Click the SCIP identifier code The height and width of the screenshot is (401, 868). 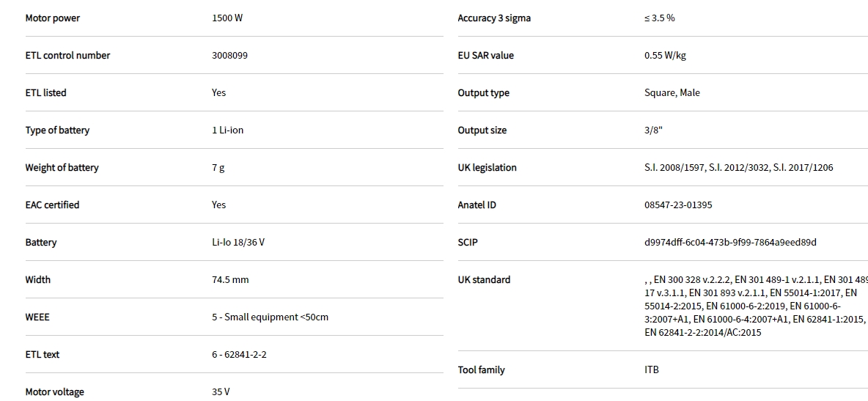(730, 243)
